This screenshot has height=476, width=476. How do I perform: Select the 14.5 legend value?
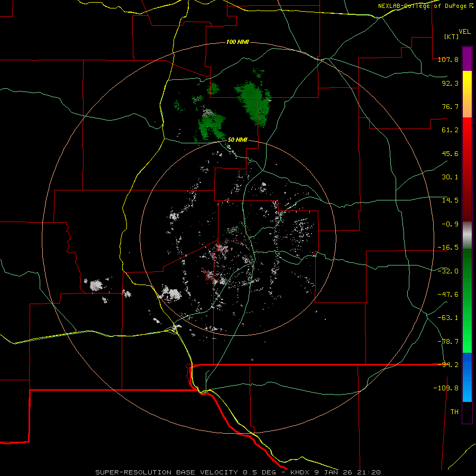[x=450, y=200]
